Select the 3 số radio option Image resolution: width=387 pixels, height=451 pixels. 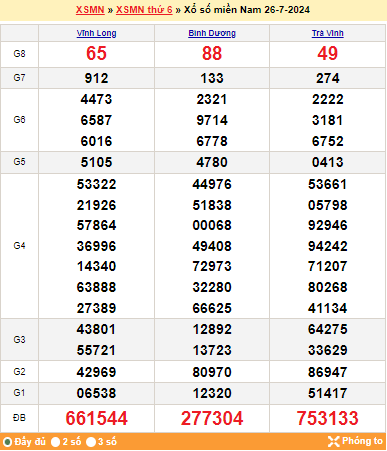tap(91, 442)
